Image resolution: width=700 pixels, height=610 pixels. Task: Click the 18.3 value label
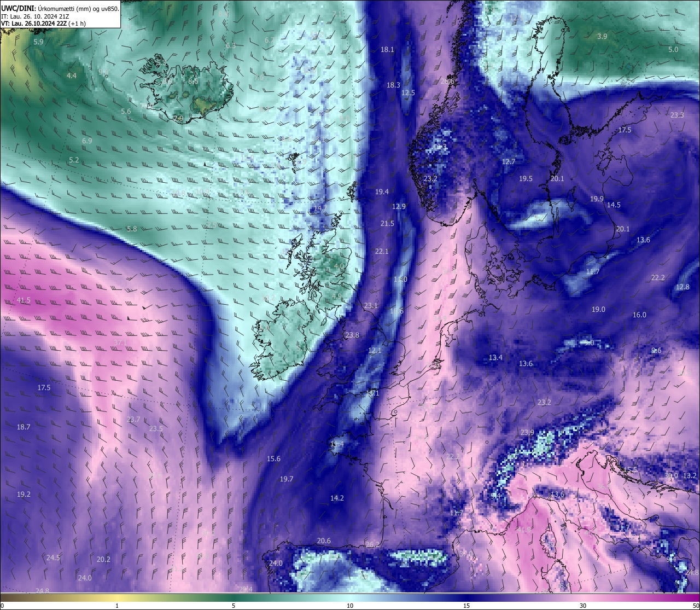(x=393, y=85)
